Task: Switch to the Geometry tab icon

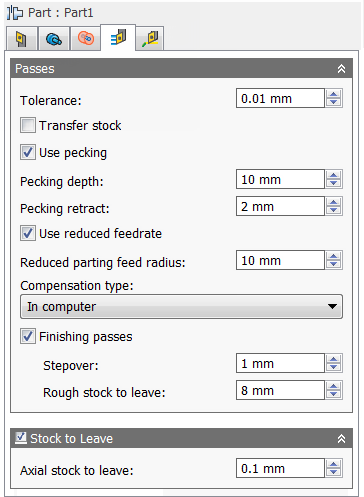Action: click(x=54, y=39)
